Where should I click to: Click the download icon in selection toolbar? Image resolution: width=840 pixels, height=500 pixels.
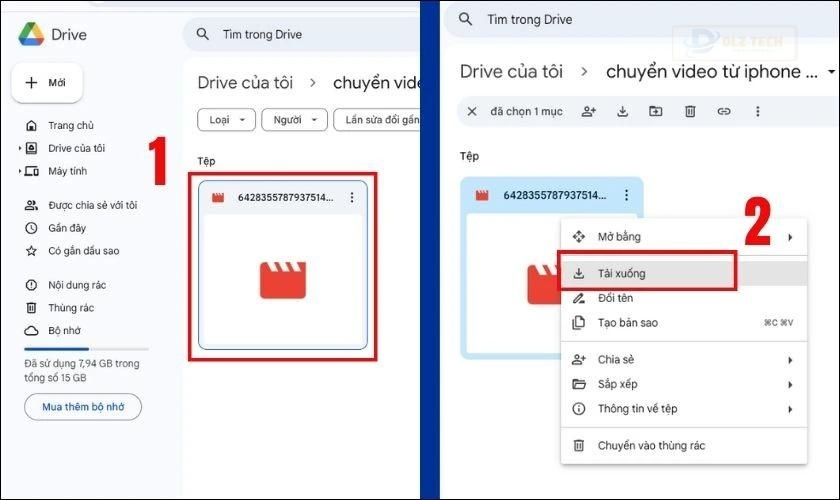click(x=622, y=111)
